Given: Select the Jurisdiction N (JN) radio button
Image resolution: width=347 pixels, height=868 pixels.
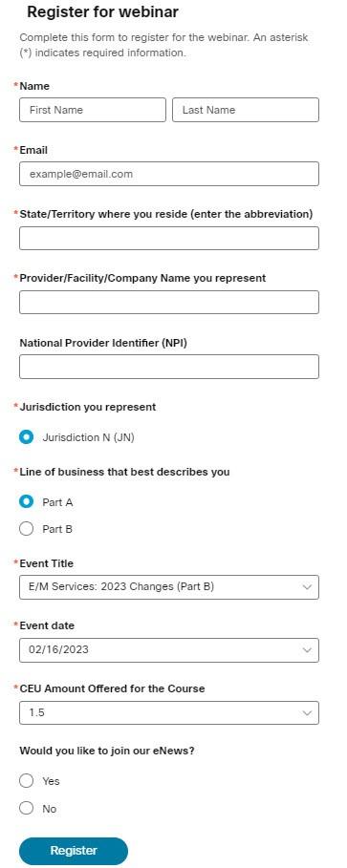Looking at the screenshot, I should (26, 437).
